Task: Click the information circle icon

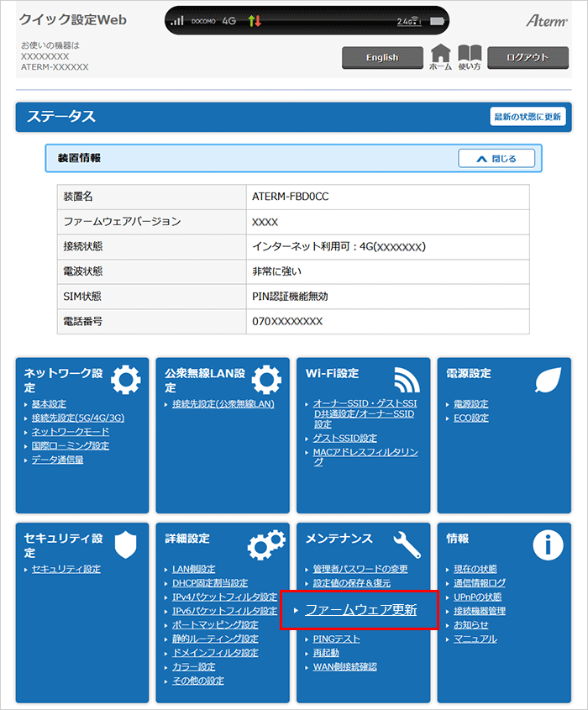Action: point(548,544)
